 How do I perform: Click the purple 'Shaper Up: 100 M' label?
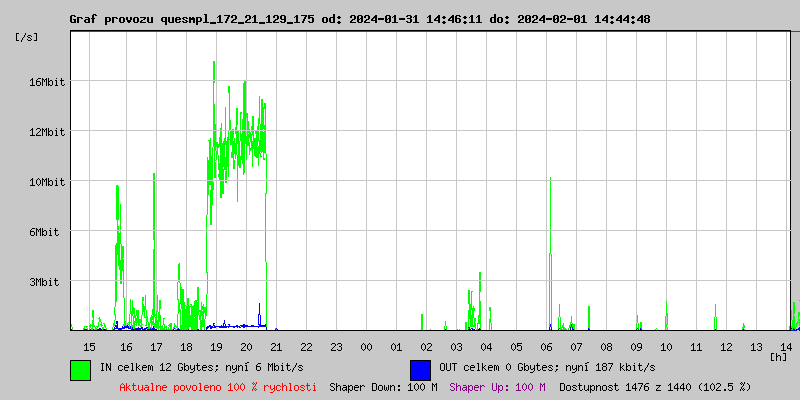point(497,387)
